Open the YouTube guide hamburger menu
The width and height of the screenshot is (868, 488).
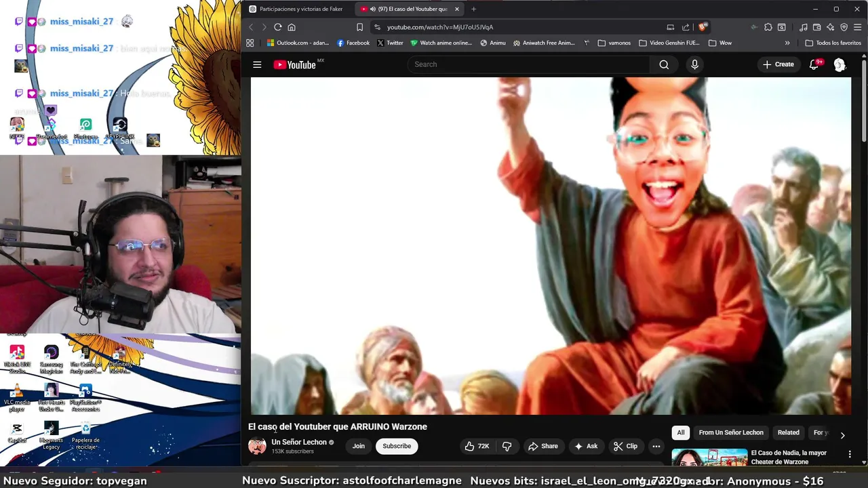[x=257, y=64]
